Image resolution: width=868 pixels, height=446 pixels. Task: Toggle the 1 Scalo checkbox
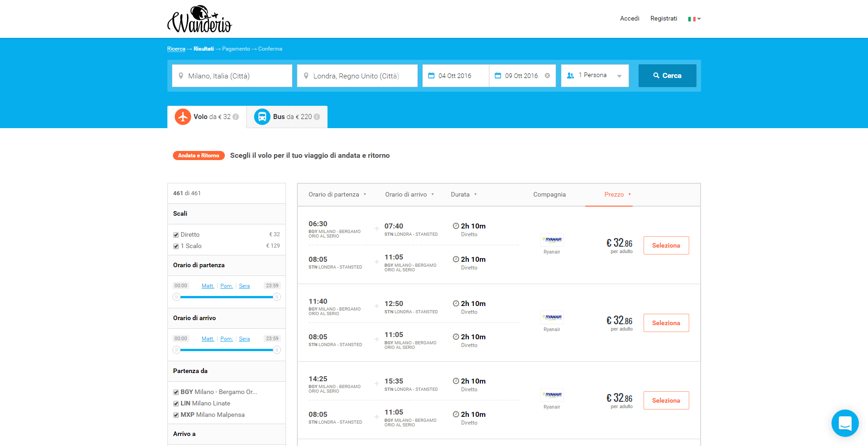(x=176, y=246)
